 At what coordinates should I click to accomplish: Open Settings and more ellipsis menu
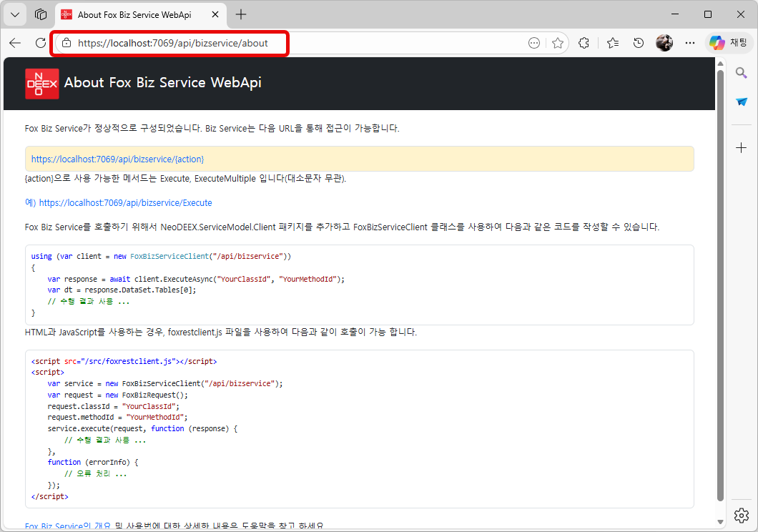[x=690, y=43]
